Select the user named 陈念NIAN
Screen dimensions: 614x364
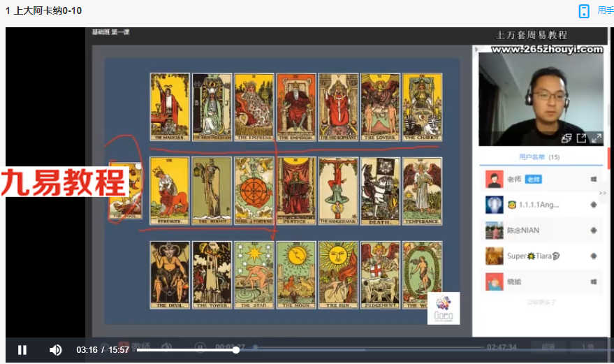[x=523, y=231]
